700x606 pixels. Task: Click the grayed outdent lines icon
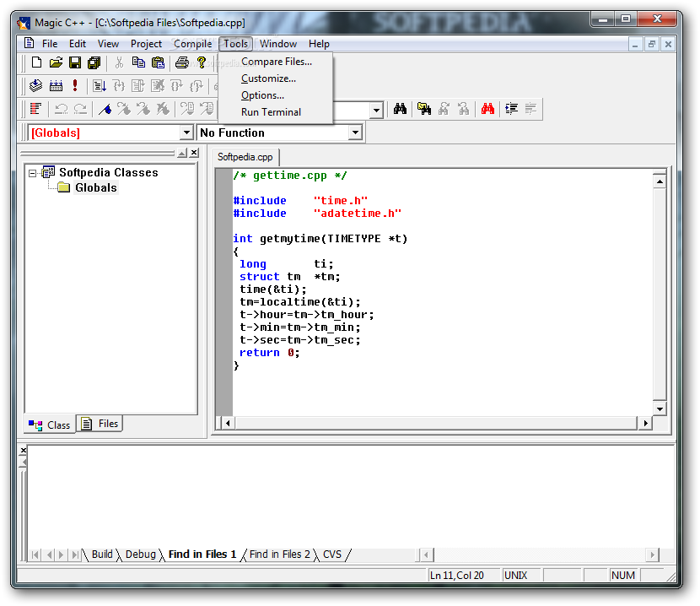pos(530,109)
